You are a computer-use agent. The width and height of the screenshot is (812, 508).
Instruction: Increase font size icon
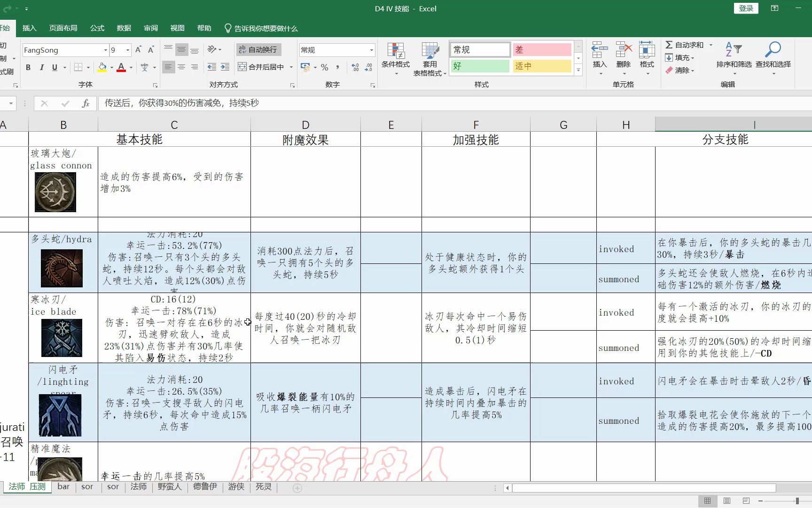pos(138,50)
